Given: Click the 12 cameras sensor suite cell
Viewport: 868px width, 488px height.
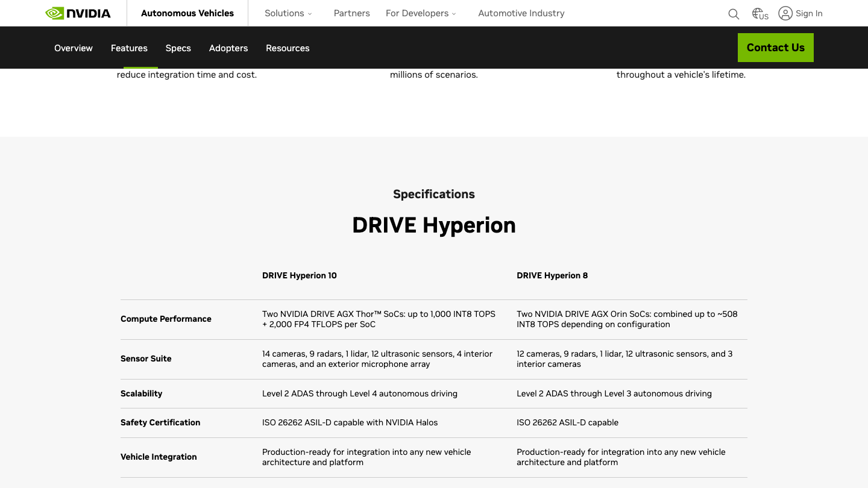Looking at the screenshot, I should [624, 359].
